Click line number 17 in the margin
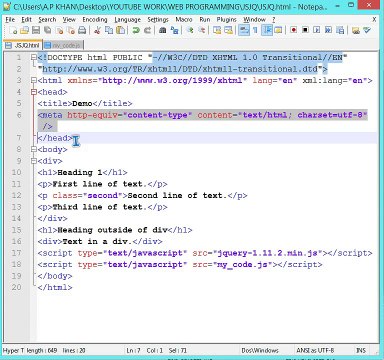384x360 pixels. 17,253
